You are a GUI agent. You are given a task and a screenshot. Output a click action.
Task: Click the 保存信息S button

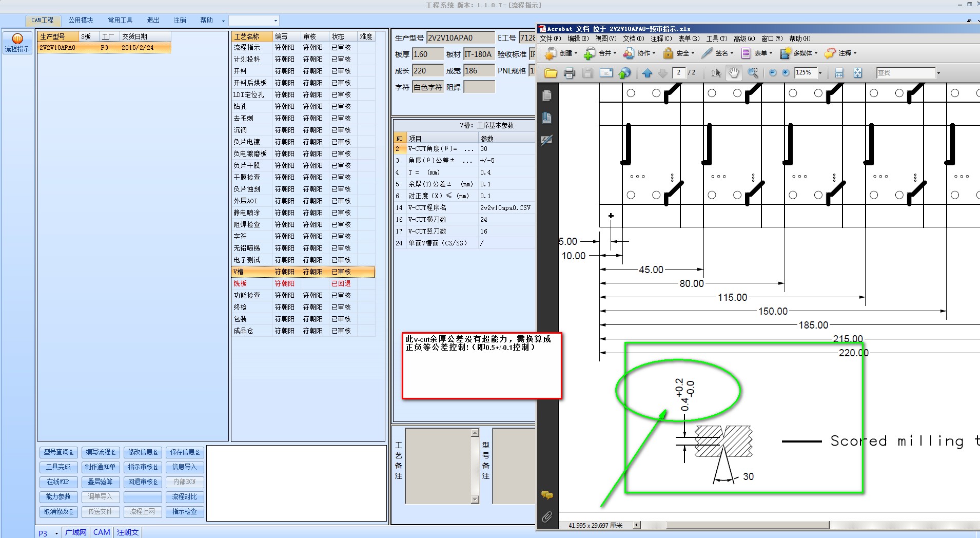pos(185,452)
